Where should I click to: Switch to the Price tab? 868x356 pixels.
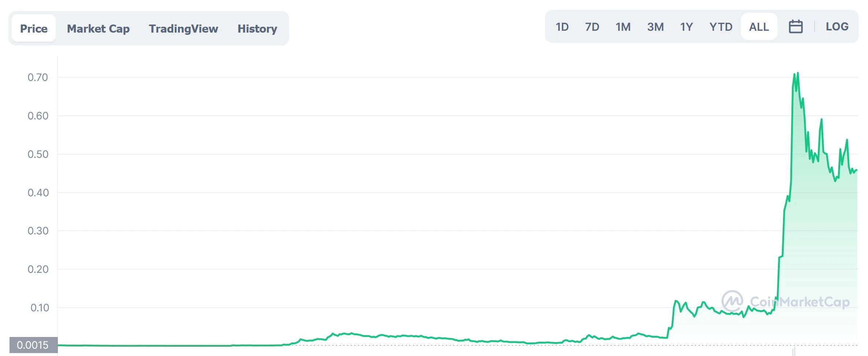(x=34, y=29)
